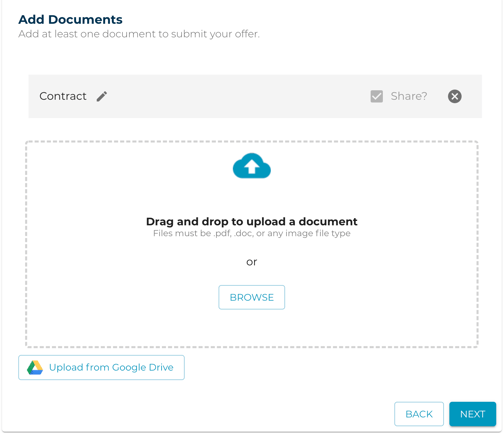Click the cloud upload icon
The width and height of the screenshot is (503, 433).
[x=252, y=166]
